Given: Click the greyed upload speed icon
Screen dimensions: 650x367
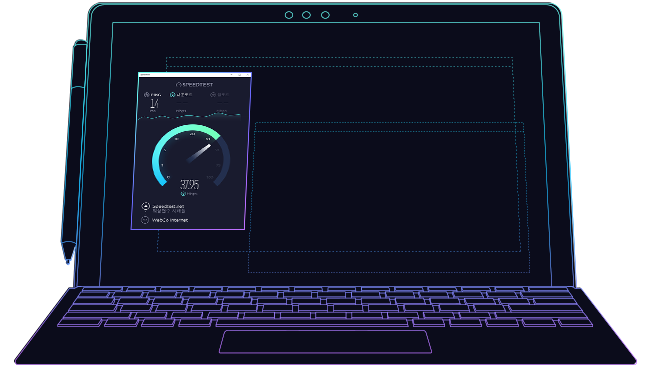Looking at the screenshot, I should [x=213, y=95].
